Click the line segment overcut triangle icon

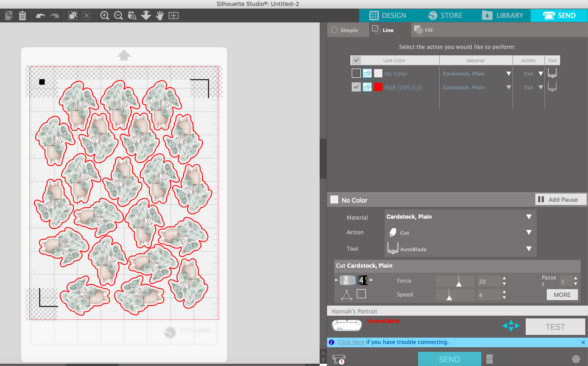[x=346, y=295]
